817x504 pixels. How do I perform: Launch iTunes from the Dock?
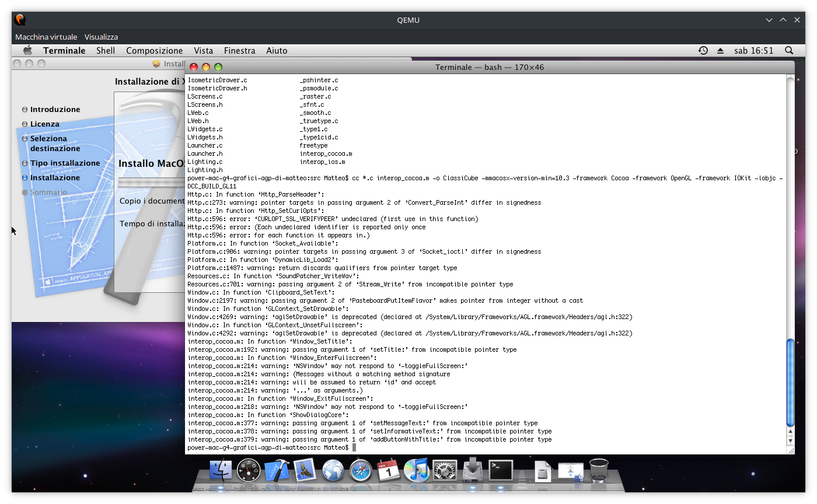tap(417, 470)
